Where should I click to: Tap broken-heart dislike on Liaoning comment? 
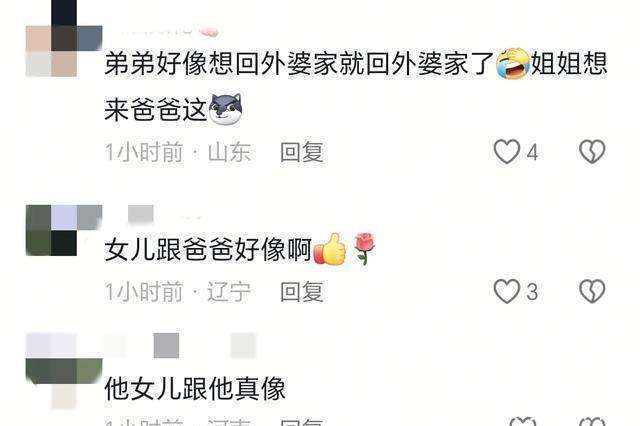tap(592, 291)
